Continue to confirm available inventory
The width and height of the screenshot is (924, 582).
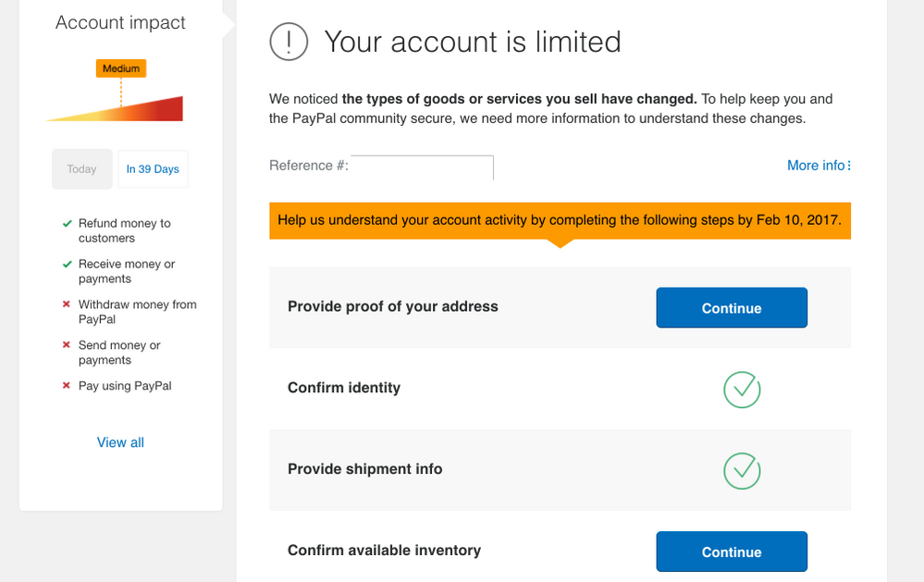click(732, 551)
